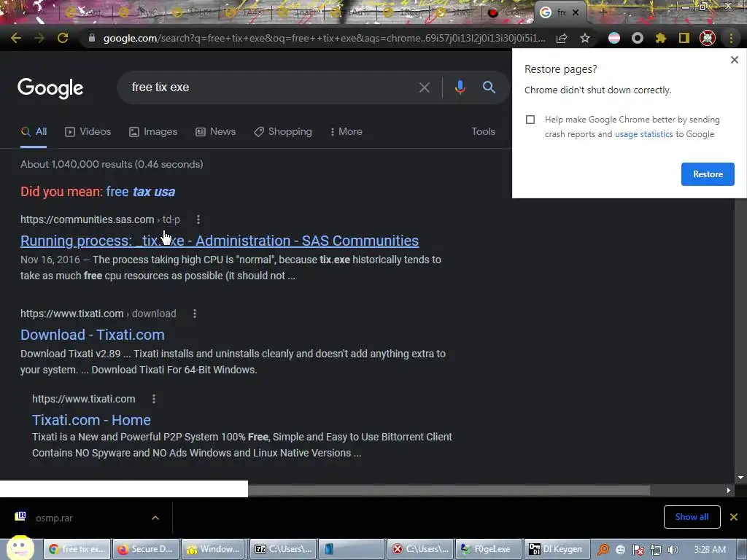The height and width of the screenshot is (560, 747).
Task: Open Tixati.com - Home result
Action: click(x=91, y=421)
